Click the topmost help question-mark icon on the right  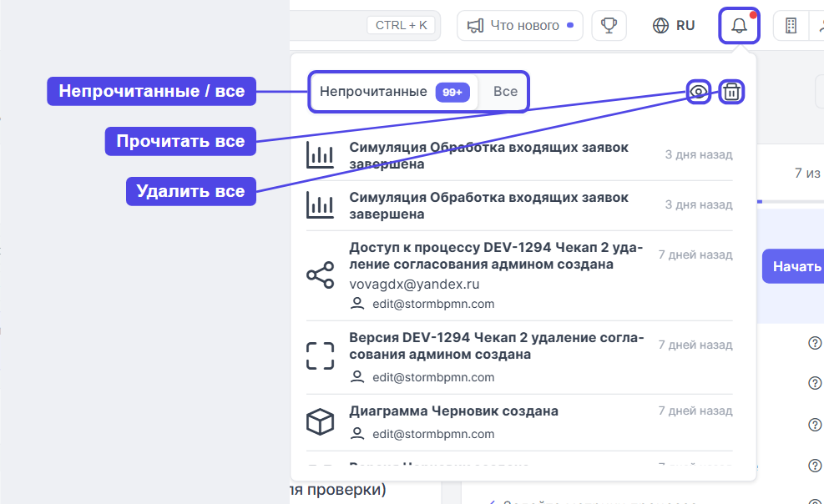(x=814, y=343)
